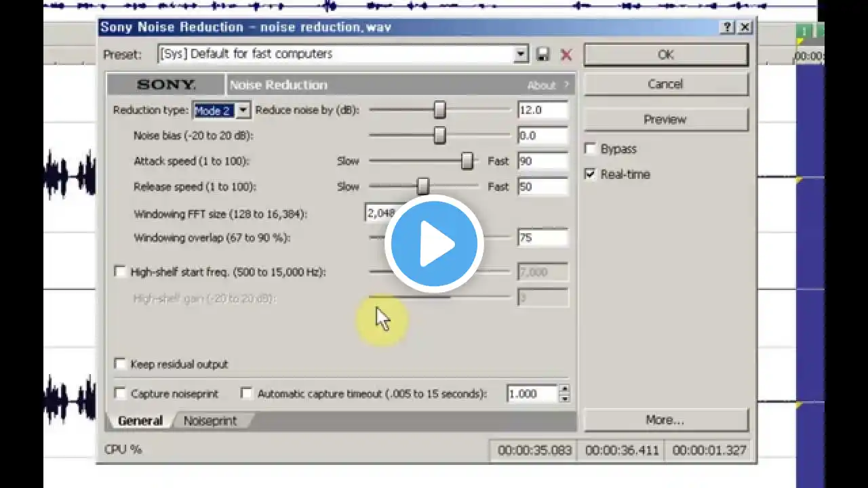Viewport: 868px width, 488px height.
Task: Switch to the Noiseprint tab
Action: click(x=210, y=421)
